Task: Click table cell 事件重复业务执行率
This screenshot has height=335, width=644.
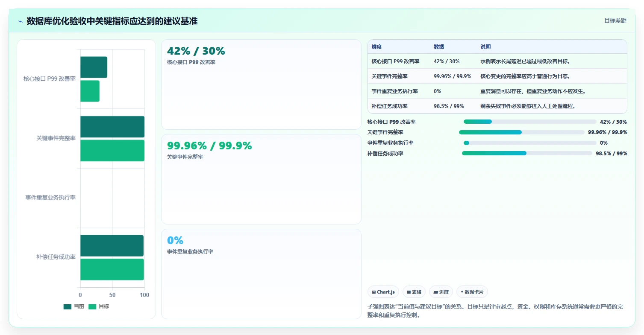Action: 394,91
